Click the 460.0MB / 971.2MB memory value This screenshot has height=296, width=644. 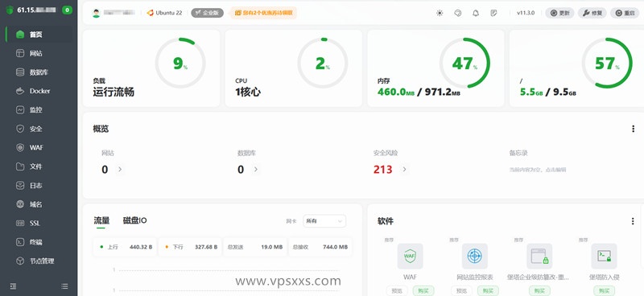click(x=419, y=92)
